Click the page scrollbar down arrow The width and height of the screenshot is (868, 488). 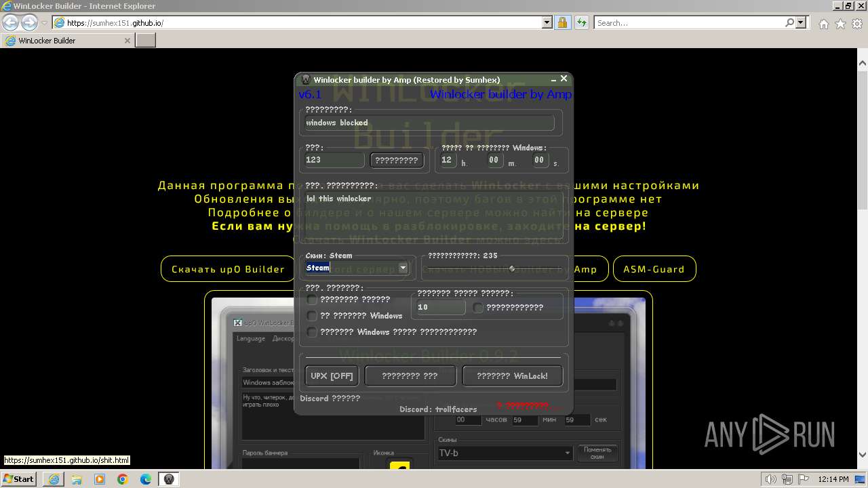point(863,455)
